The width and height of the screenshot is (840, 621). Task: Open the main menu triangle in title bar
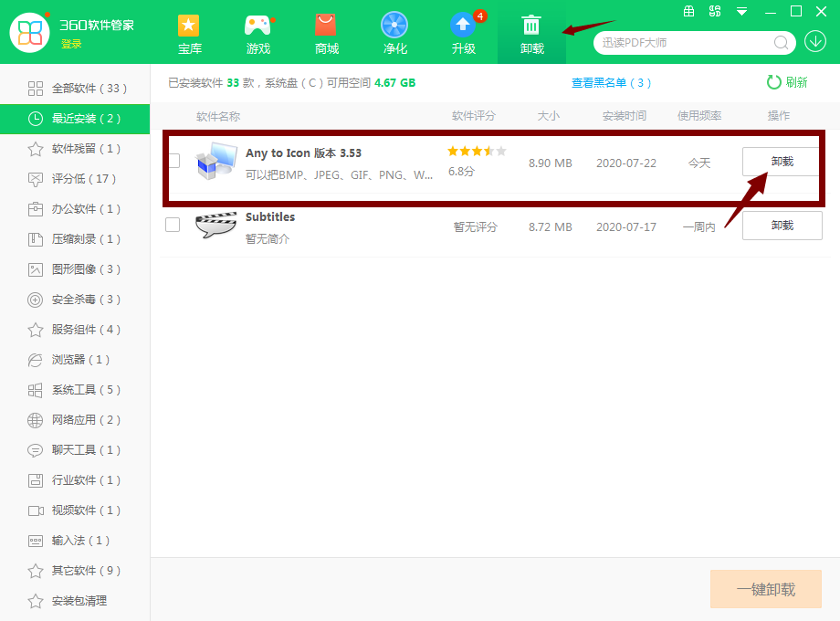740,12
